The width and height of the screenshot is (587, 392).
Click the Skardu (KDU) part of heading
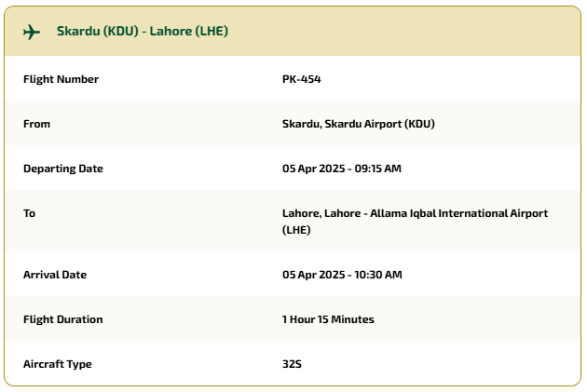pyautogui.click(x=98, y=31)
